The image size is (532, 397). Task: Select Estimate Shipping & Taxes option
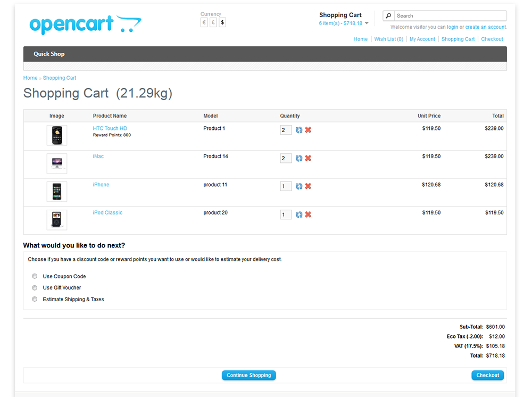coord(35,299)
